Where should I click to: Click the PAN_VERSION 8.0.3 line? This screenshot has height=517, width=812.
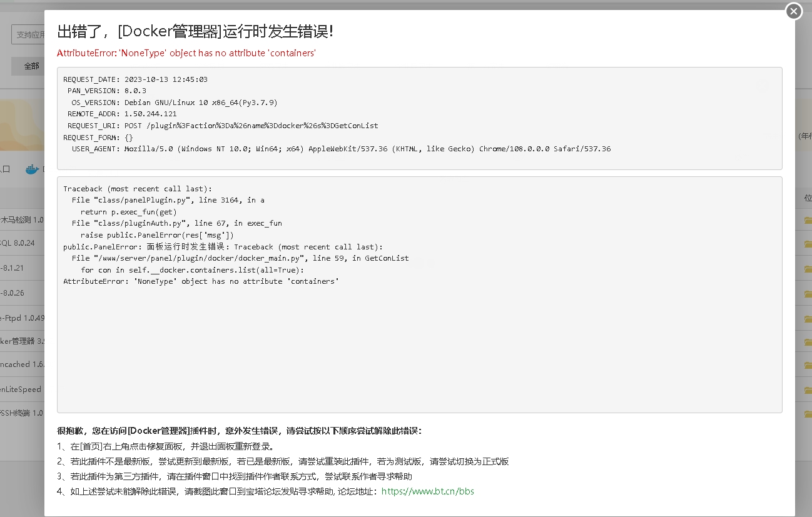[x=107, y=91]
